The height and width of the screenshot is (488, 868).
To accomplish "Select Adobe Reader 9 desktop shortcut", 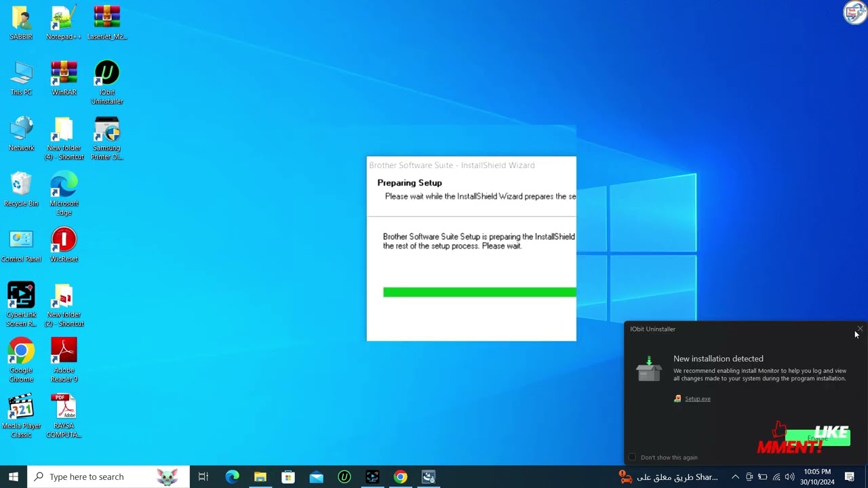I will (x=64, y=361).
